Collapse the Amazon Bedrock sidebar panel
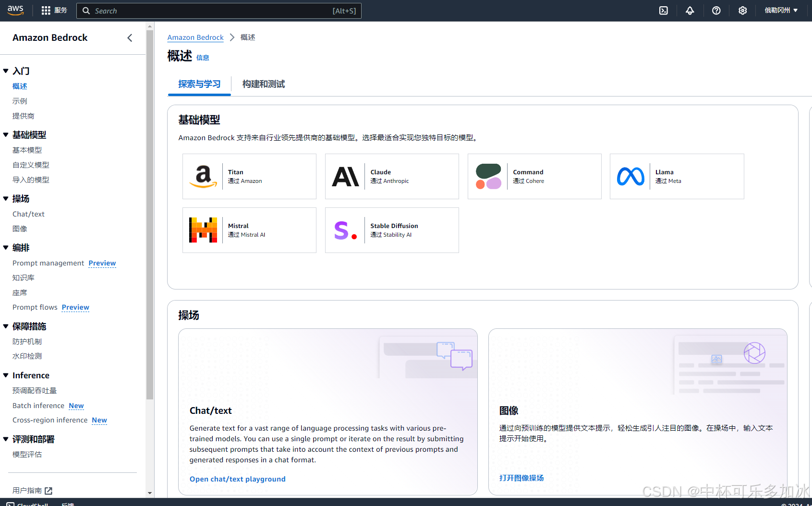This screenshot has width=812, height=506. pos(130,38)
